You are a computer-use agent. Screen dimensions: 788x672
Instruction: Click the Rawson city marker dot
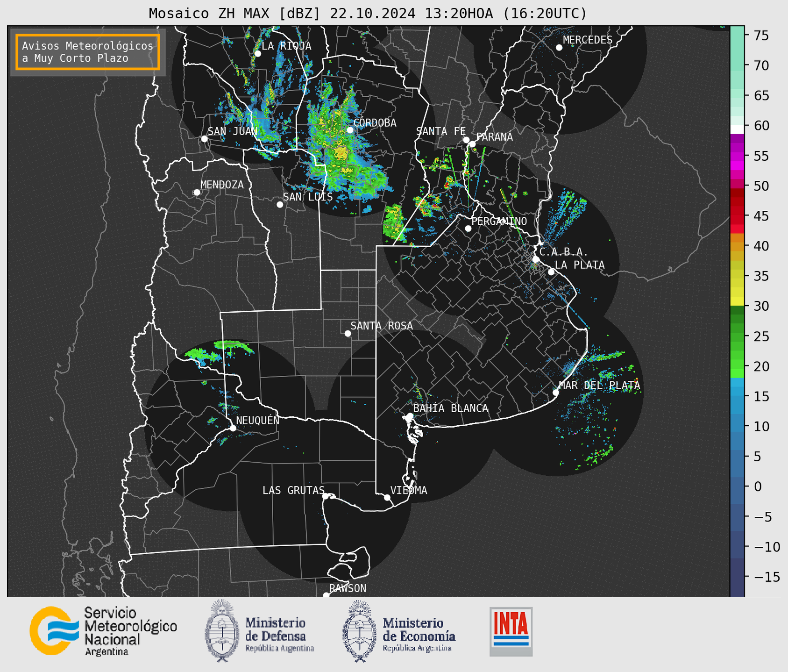tap(326, 595)
